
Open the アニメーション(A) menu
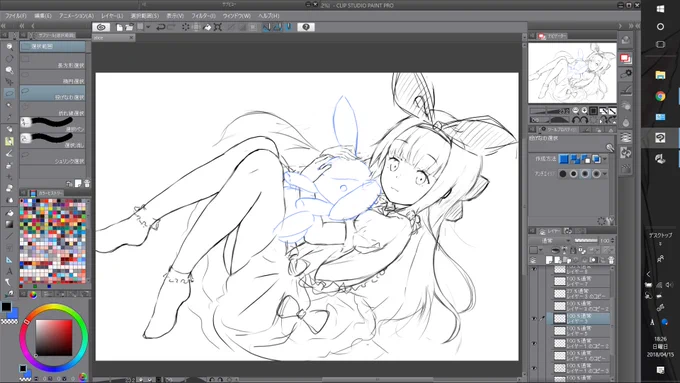point(76,16)
